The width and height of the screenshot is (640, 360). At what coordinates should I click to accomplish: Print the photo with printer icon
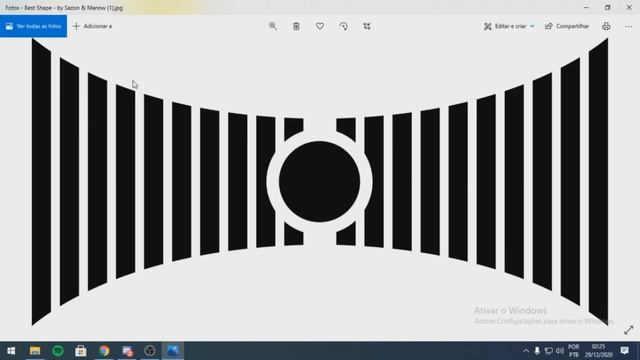[x=606, y=26]
